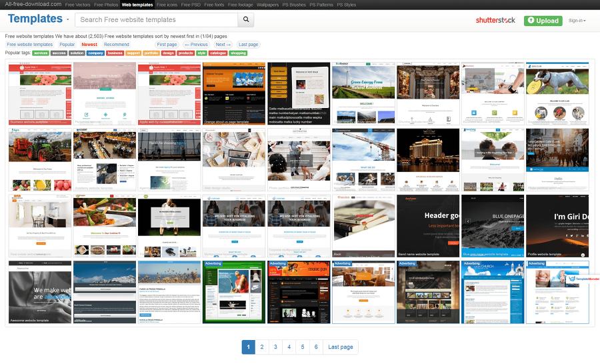600x364 pixels.
Task: Filter by the red design tag
Action: point(168,53)
